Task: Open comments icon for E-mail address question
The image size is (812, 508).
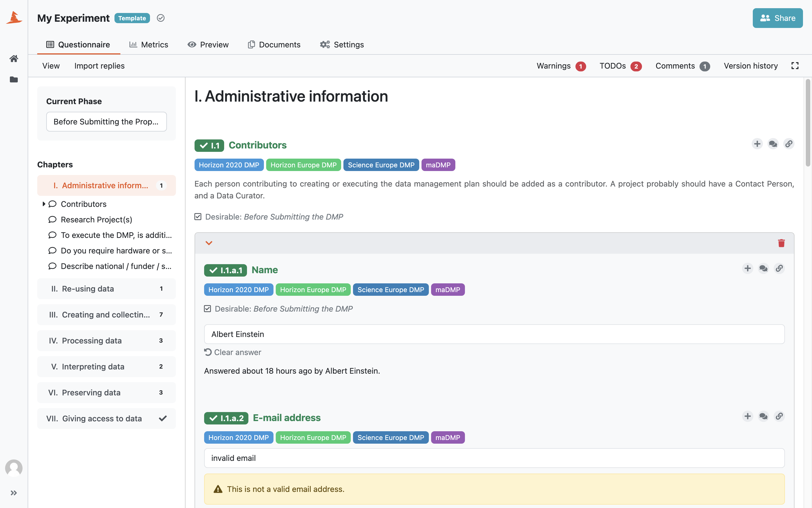Action: [763, 416]
